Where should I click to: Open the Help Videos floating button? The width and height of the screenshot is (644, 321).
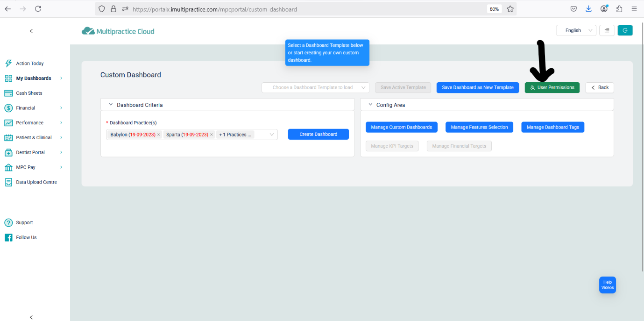click(608, 285)
